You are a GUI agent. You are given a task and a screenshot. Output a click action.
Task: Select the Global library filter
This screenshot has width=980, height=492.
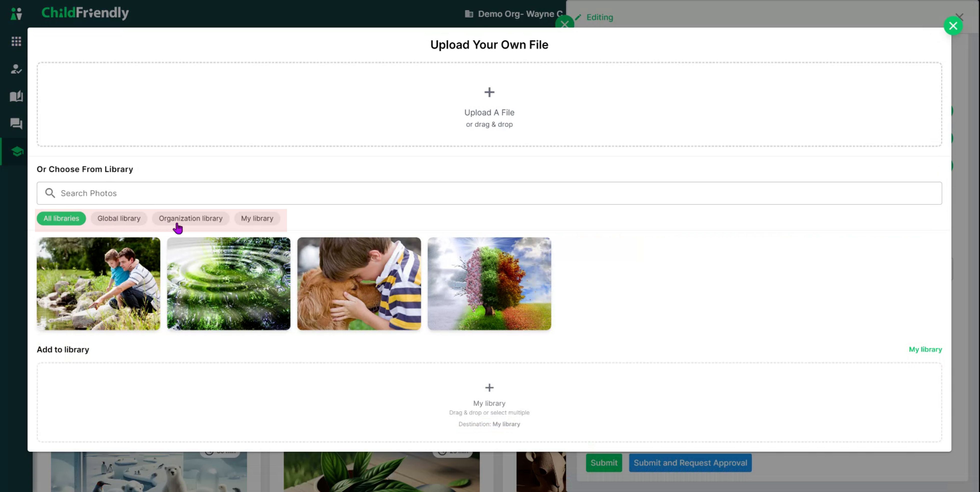pos(119,218)
